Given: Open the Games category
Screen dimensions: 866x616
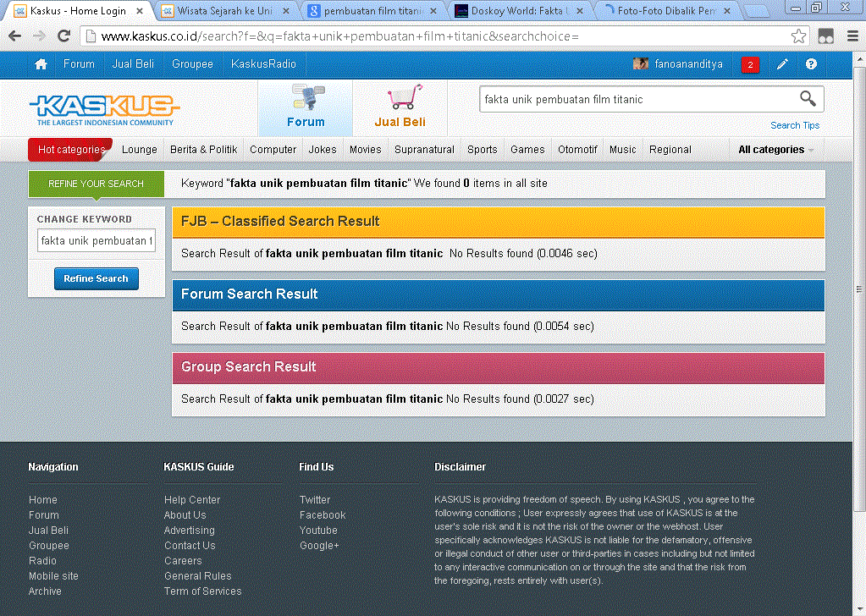Looking at the screenshot, I should point(527,150).
